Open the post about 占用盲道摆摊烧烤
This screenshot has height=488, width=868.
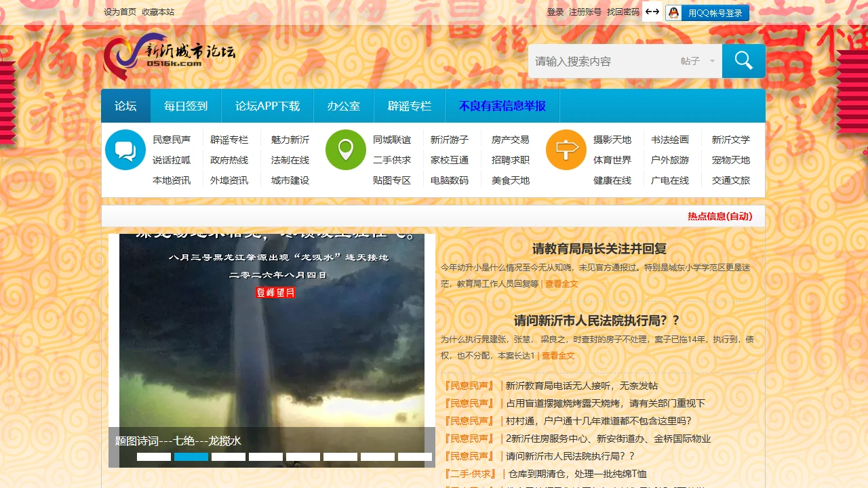pos(606,403)
